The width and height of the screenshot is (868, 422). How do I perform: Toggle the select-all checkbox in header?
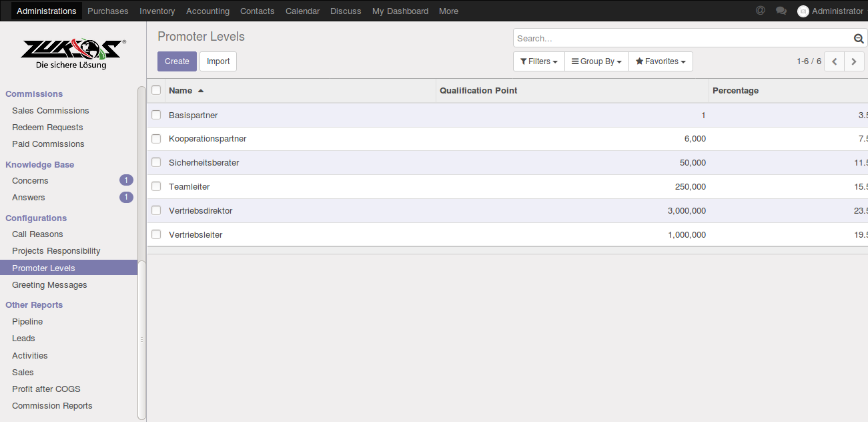156,90
